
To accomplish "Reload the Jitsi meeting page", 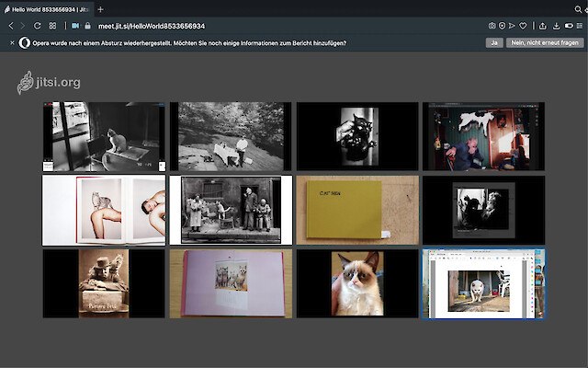I will (38, 26).
